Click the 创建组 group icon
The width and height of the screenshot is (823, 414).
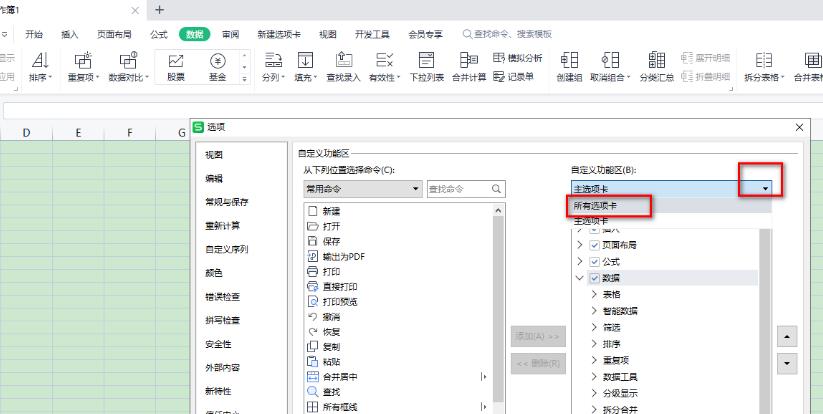(569, 61)
